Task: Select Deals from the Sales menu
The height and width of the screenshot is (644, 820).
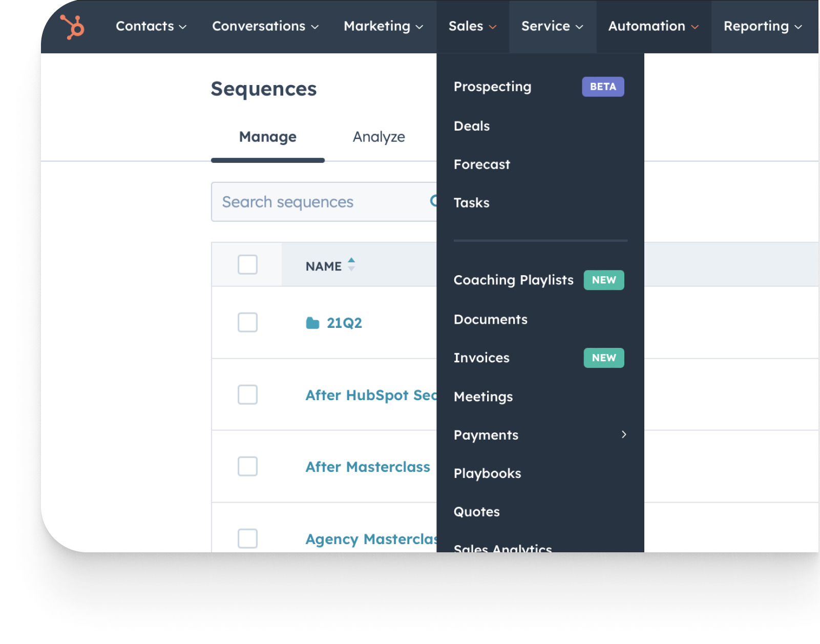Action: tap(472, 126)
